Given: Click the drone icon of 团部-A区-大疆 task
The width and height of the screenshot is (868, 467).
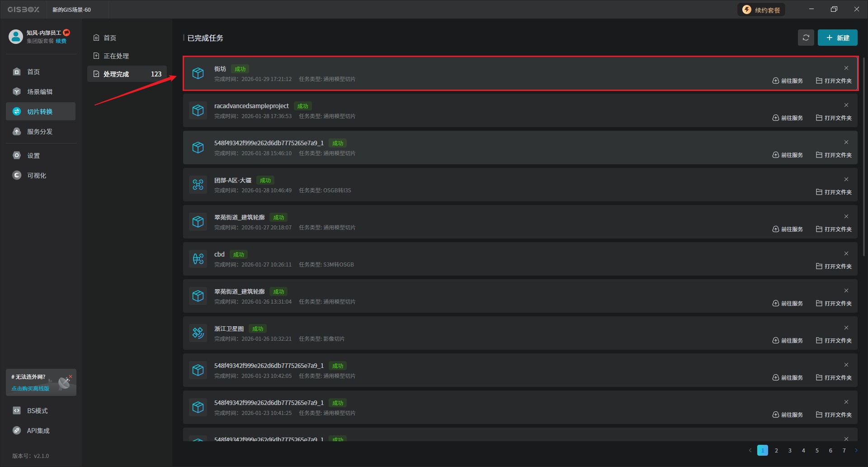Looking at the screenshot, I should [198, 185].
